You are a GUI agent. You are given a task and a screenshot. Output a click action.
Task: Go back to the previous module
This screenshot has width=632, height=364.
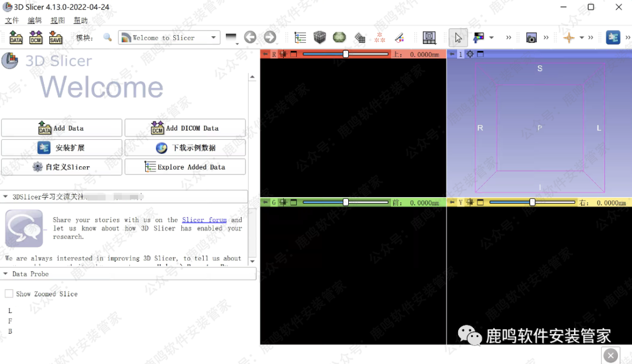coord(250,37)
